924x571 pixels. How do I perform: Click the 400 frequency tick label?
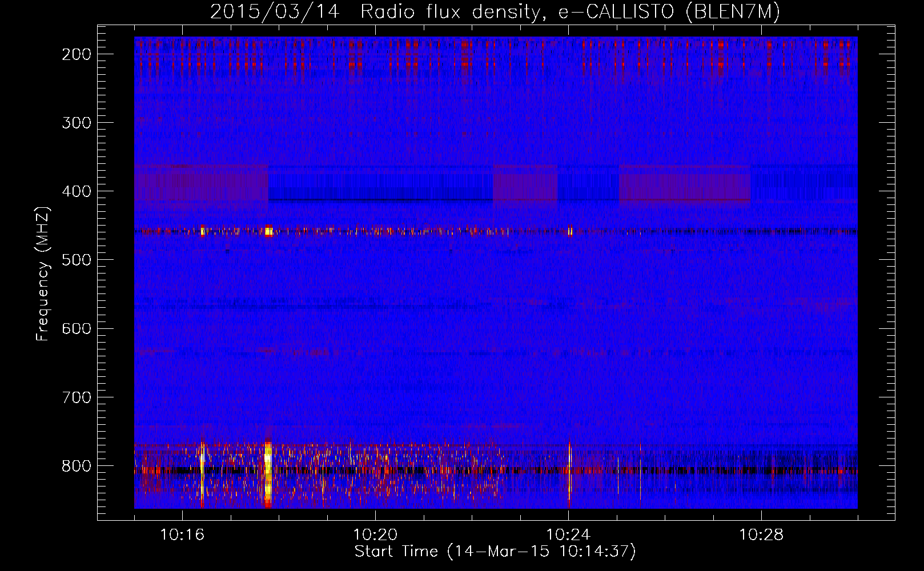tap(77, 191)
